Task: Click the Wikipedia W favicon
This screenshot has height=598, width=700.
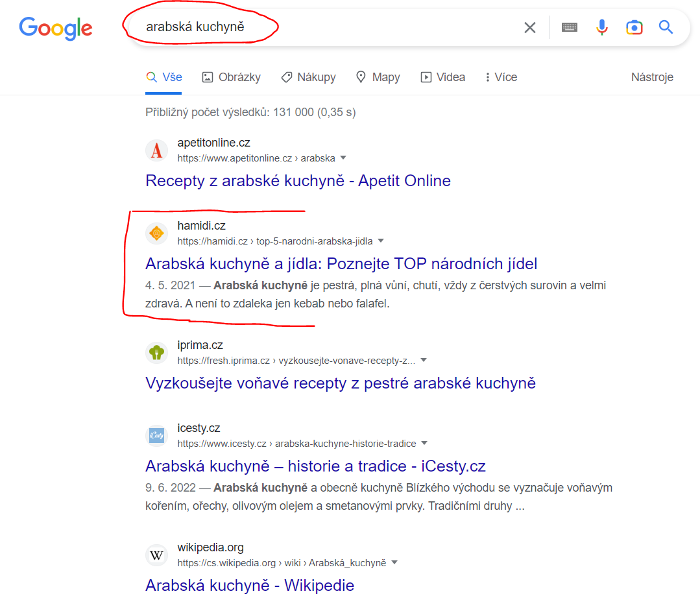Action: 157,555
